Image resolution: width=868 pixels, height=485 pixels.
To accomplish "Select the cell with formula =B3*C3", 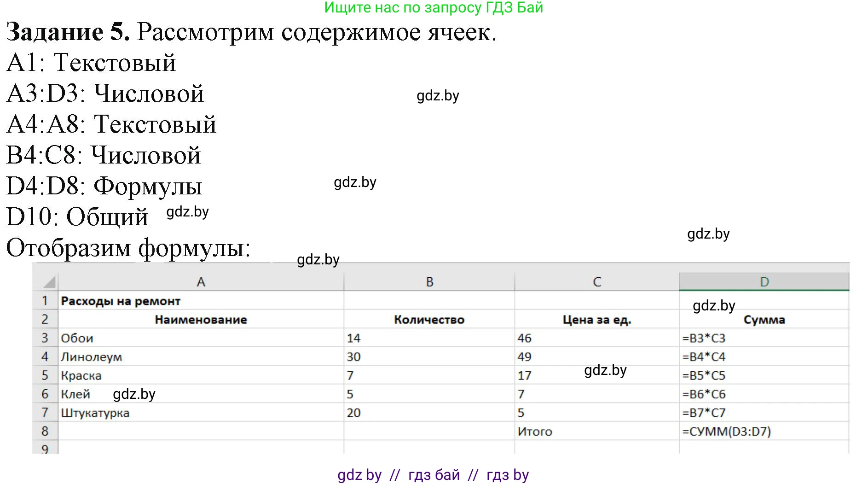I will tap(704, 338).
